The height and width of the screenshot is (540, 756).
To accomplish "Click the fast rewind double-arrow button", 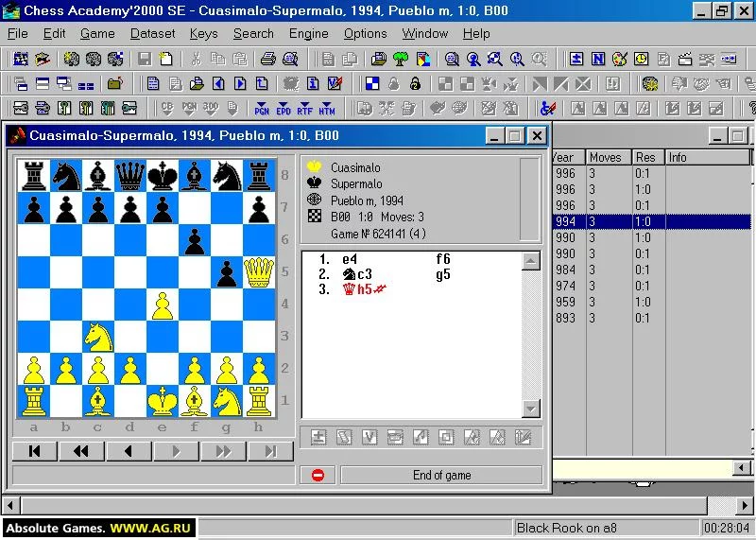I will (81, 451).
